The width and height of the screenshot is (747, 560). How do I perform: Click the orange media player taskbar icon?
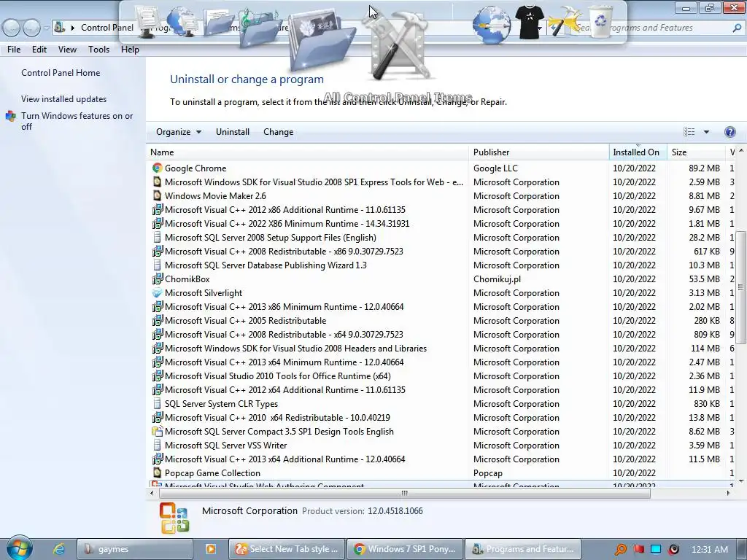point(210,549)
